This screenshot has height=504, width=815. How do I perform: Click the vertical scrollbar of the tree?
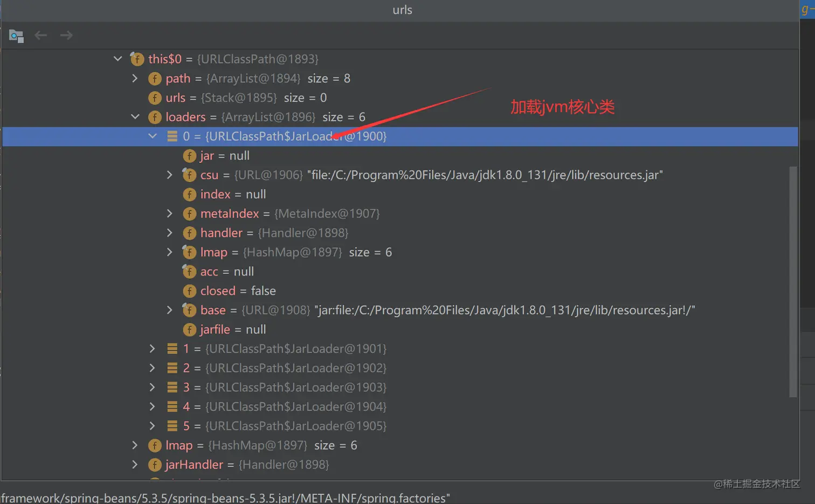click(x=793, y=281)
